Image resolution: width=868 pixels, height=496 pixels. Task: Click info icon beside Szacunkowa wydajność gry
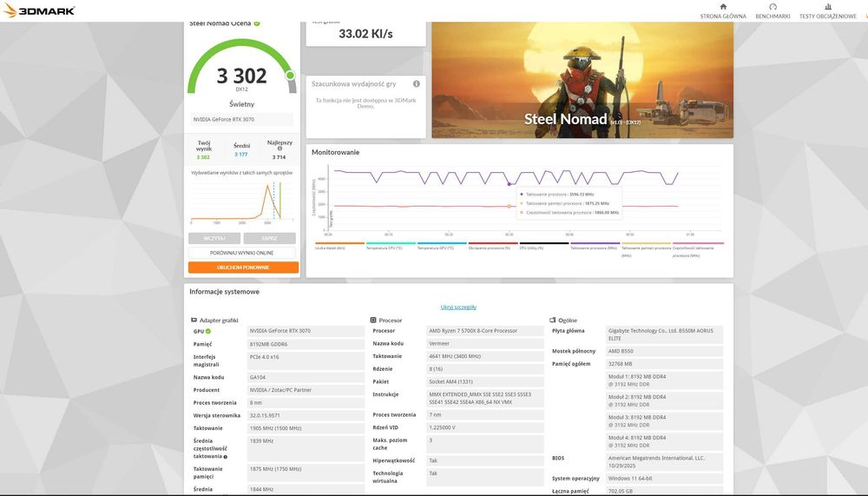(x=417, y=83)
